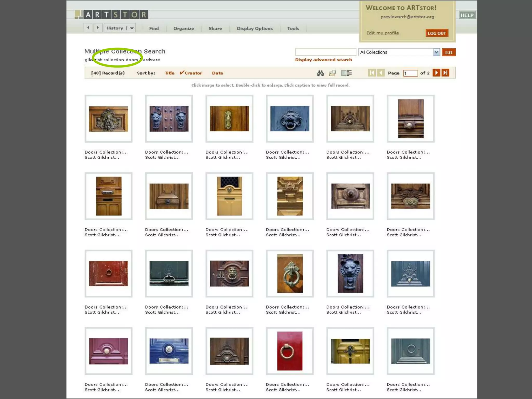Click the history forward arrow
The width and height of the screenshot is (532, 399).
click(98, 28)
